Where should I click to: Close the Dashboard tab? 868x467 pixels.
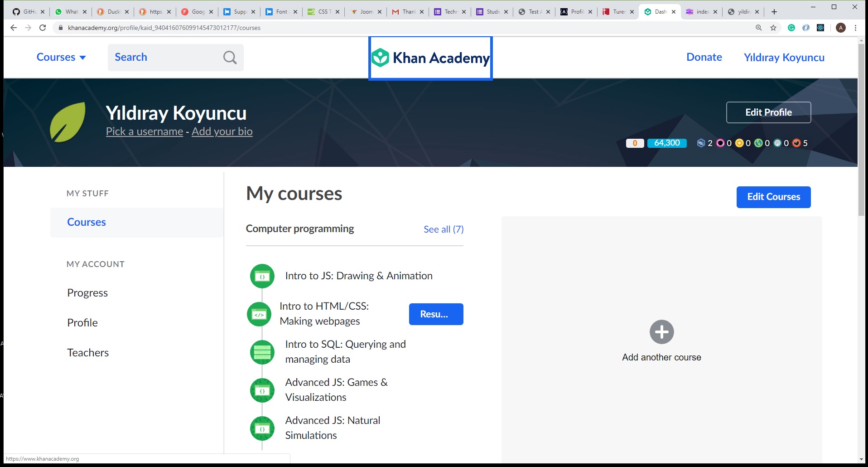point(674,12)
